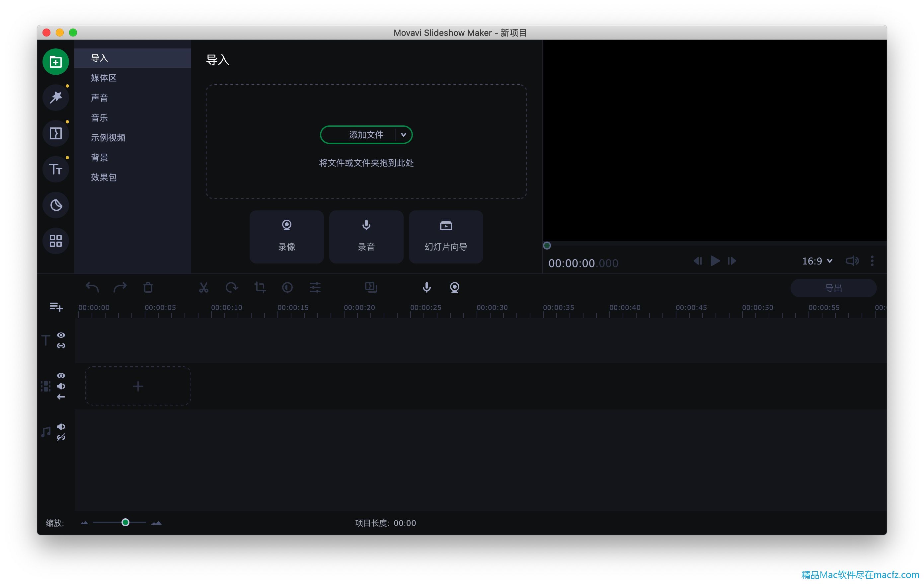This screenshot has height=584, width=924.
Task: Select 导入 in the side list
Action: pos(133,58)
